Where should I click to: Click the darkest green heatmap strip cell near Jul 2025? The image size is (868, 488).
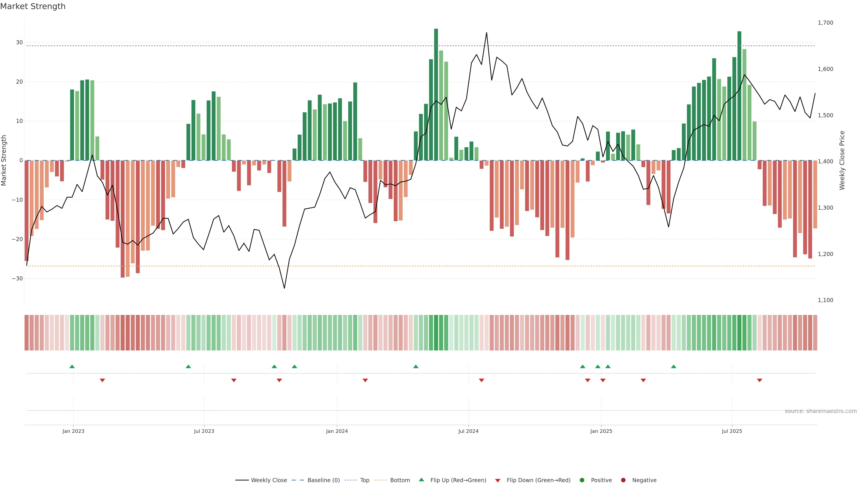click(x=739, y=333)
